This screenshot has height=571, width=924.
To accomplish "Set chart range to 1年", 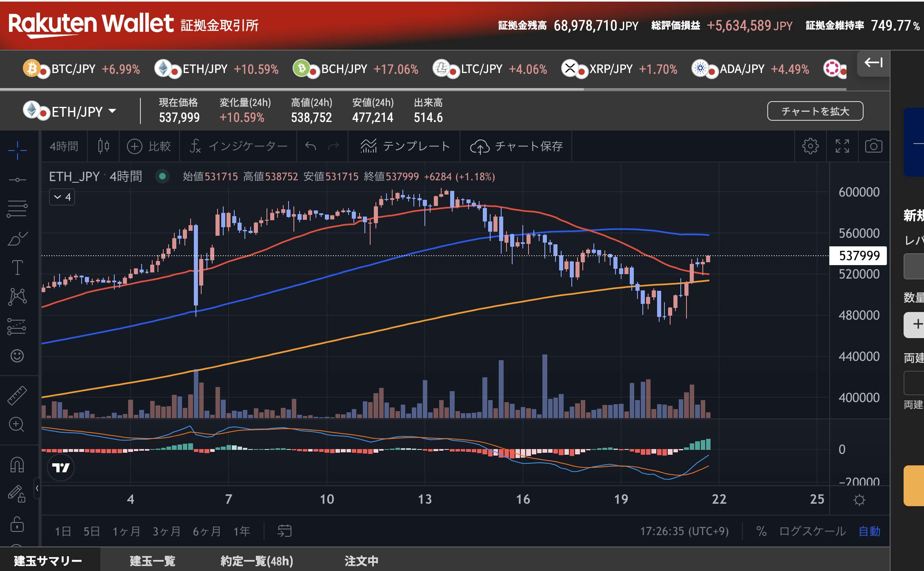I will pos(242,531).
